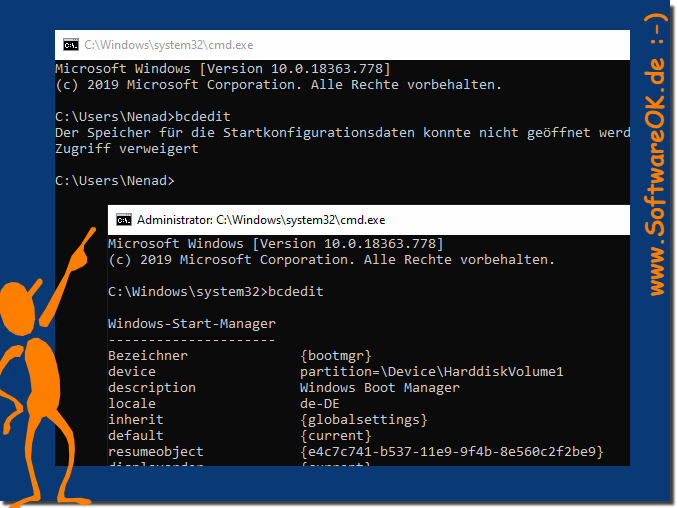Click the version line in the upper cmd window
Viewport: 677px width, 508px height.
point(223,69)
